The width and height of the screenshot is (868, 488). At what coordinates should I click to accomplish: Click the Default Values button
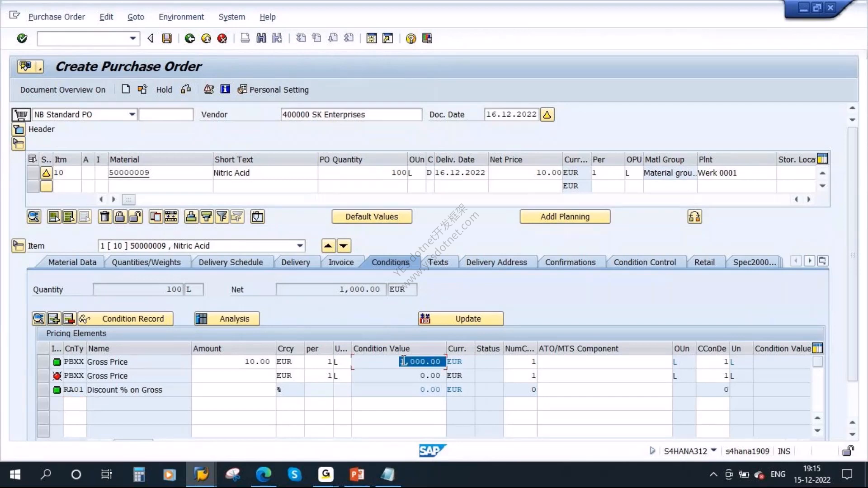[x=372, y=217]
